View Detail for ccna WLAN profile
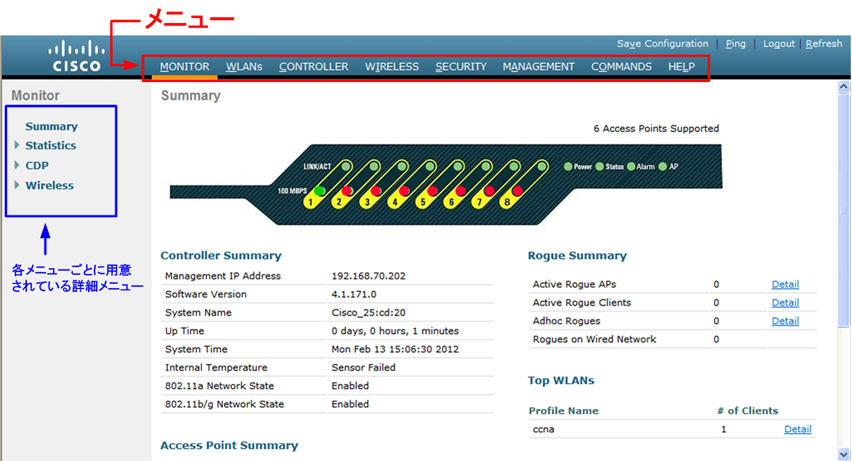852x461 pixels. 797,429
